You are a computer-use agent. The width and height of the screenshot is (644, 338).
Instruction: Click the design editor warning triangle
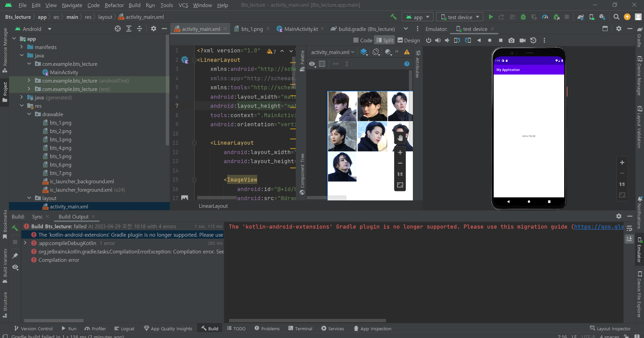(407, 52)
